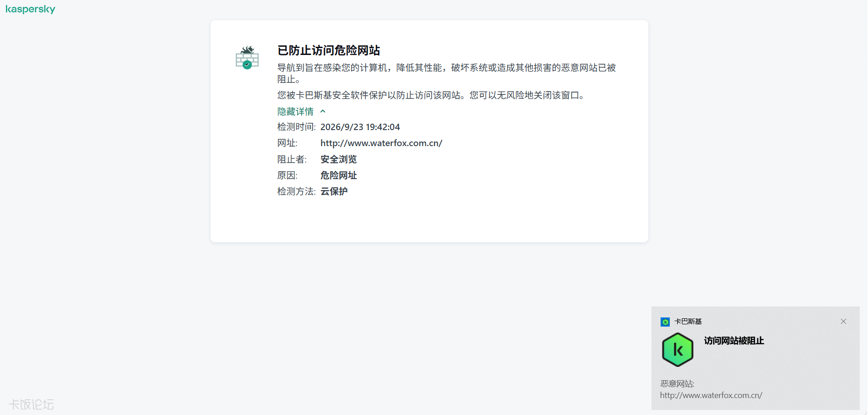Click the 危险网址 reason value
Viewport: 868px width, 415px height.
pos(339,175)
